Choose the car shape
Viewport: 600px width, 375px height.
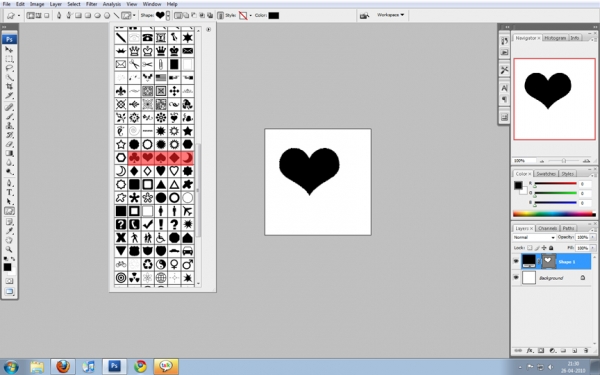pos(188,251)
